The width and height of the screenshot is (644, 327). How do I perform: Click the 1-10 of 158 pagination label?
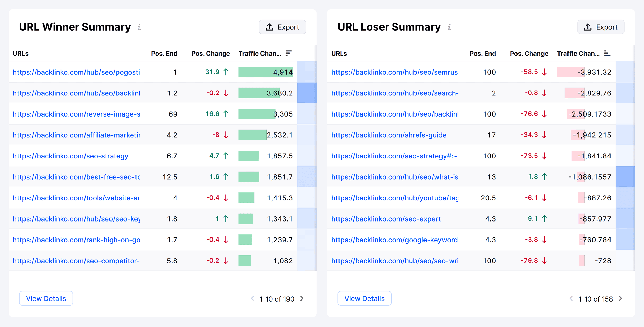point(596,299)
